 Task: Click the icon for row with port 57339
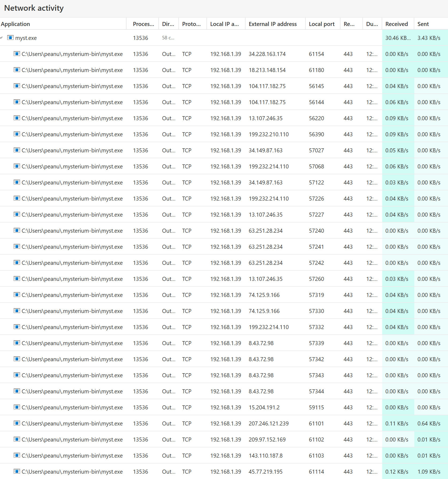(x=17, y=343)
